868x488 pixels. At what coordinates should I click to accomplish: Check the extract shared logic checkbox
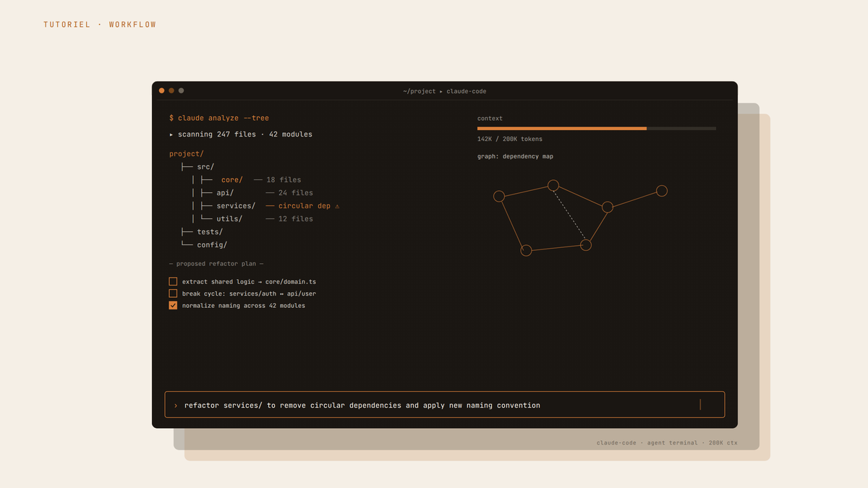point(173,281)
